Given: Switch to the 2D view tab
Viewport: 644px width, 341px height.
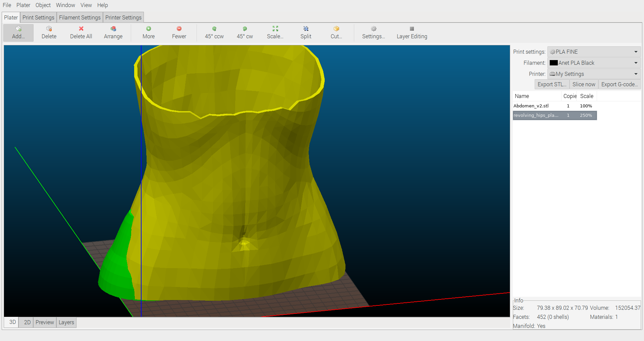Looking at the screenshot, I should (28, 322).
